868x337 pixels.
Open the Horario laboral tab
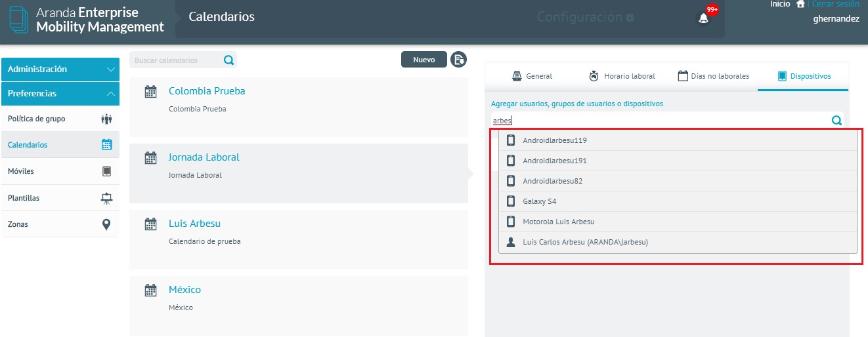point(621,76)
